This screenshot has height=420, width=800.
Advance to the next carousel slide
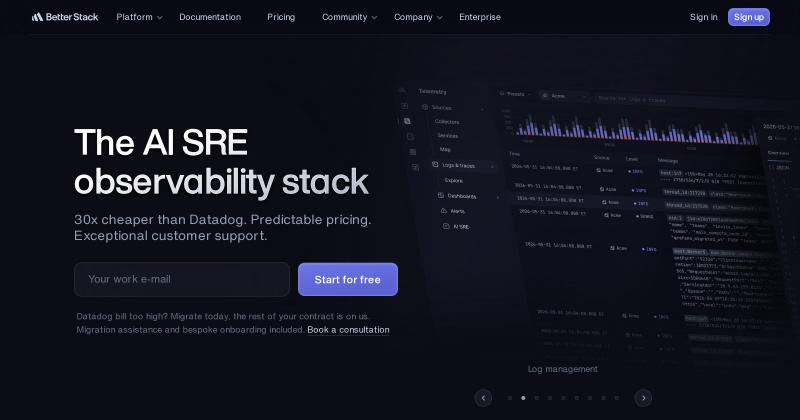pyautogui.click(x=643, y=398)
